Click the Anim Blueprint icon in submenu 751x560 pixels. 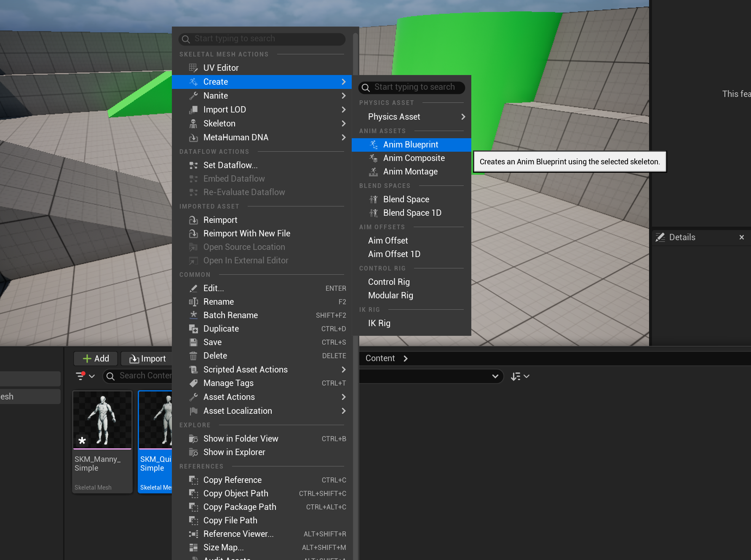(x=373, y=145)
